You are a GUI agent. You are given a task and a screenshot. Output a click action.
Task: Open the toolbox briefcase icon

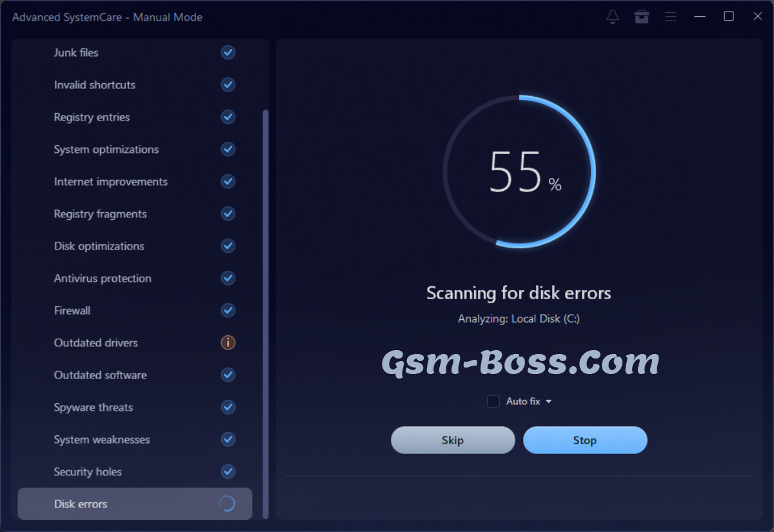click(x=642, y=17)
